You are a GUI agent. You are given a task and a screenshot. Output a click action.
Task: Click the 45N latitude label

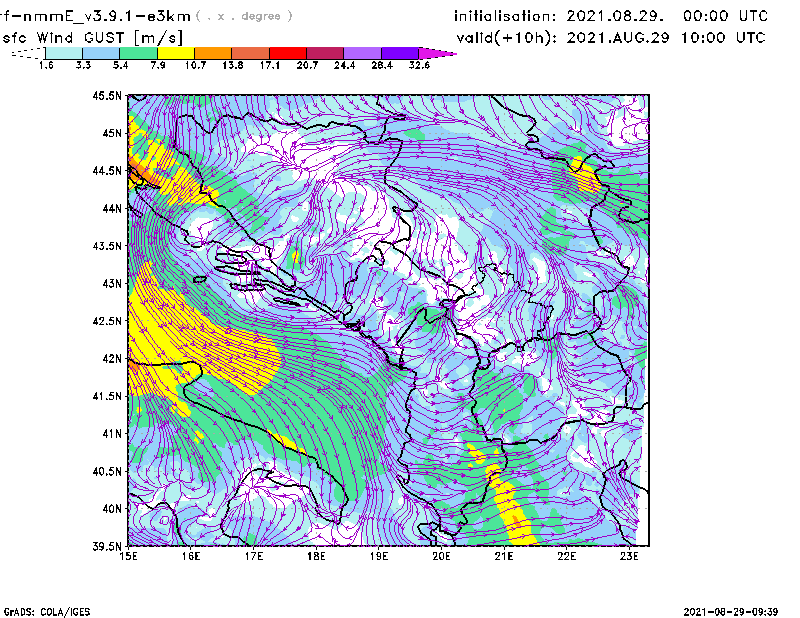pyautogui.click(x=112, y=133)
